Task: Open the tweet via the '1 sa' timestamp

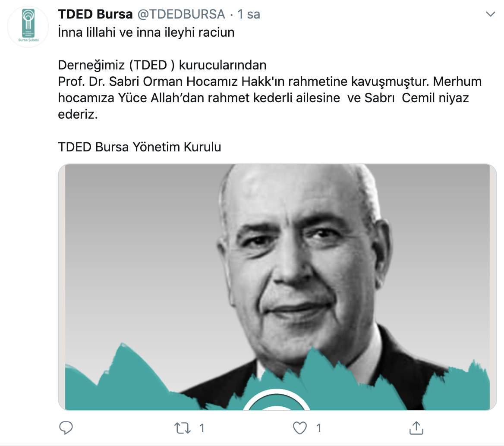Action: (249, 14)
